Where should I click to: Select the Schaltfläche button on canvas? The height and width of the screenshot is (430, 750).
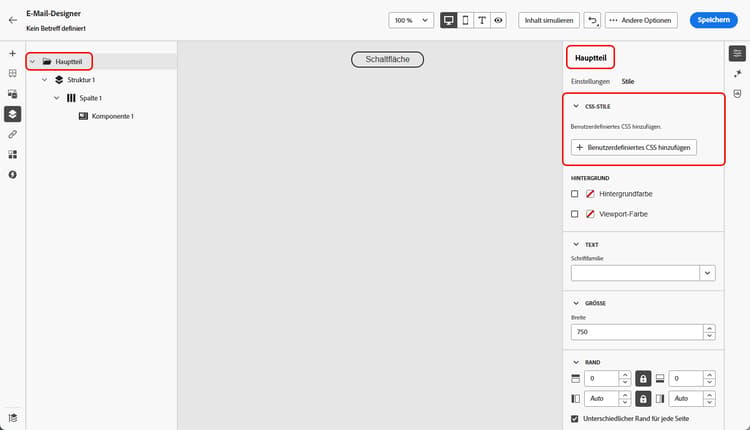pos(387,59)
